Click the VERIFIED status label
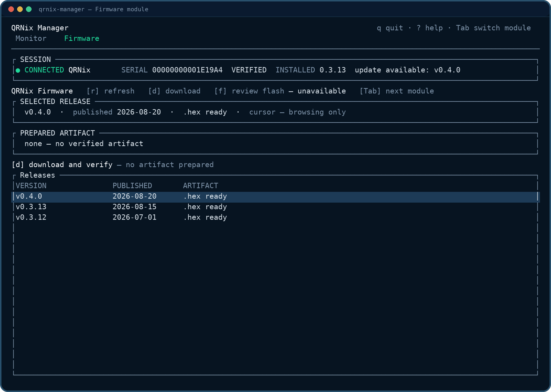This screenshot has height=392, width=551. [x=249, y=70]
